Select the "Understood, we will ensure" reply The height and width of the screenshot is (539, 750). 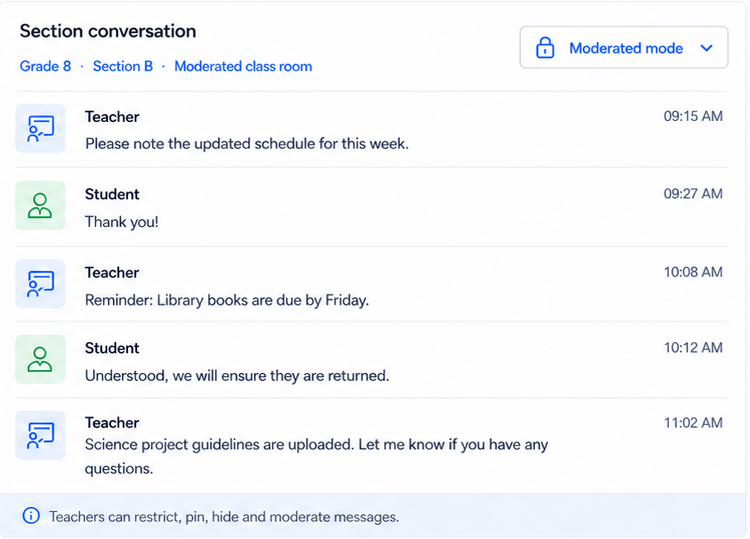pyautogui.click(x=237, y=376)
